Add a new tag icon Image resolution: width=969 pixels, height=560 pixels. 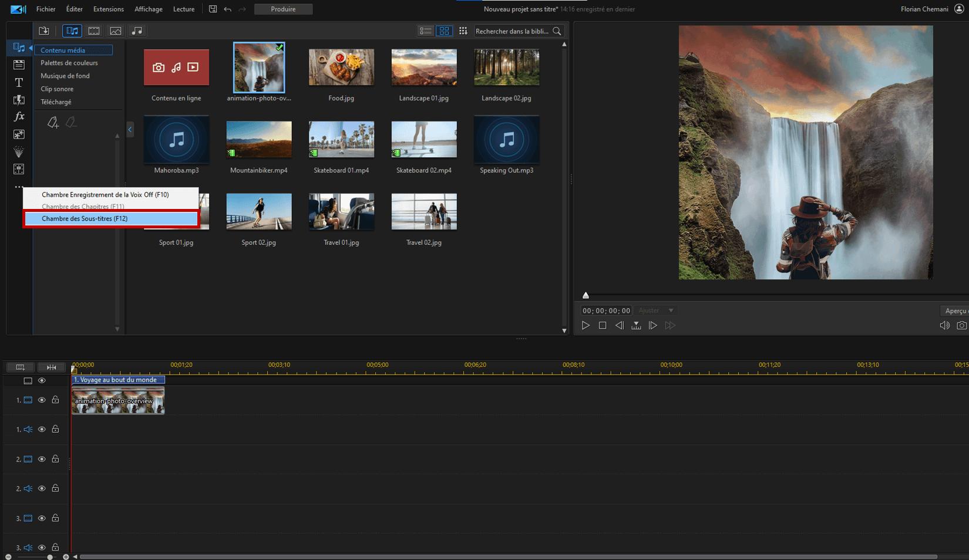(x=53, y=122)
